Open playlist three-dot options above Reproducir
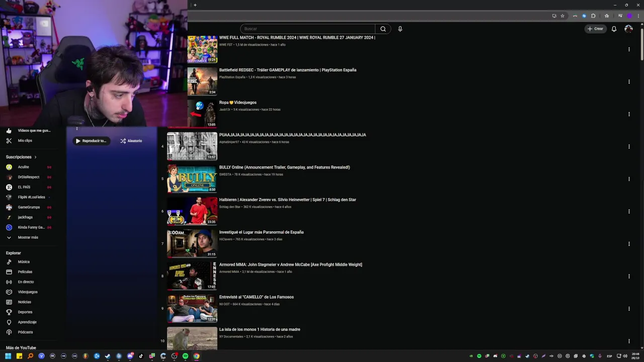Viewport: 644px width, 362px height. (x=77, y=129)
